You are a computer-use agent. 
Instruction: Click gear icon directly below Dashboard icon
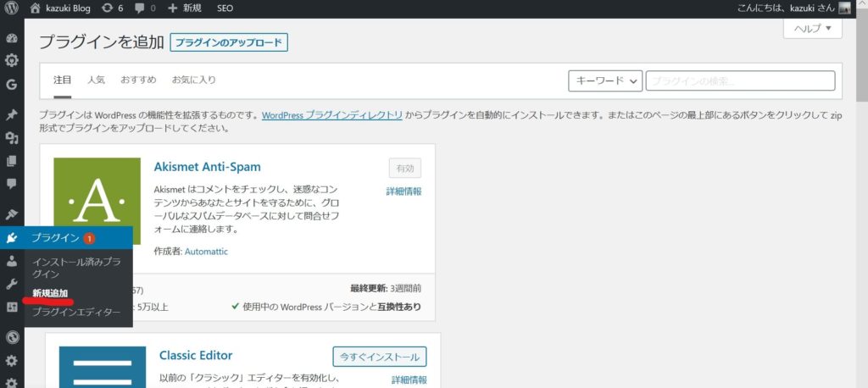12,60
